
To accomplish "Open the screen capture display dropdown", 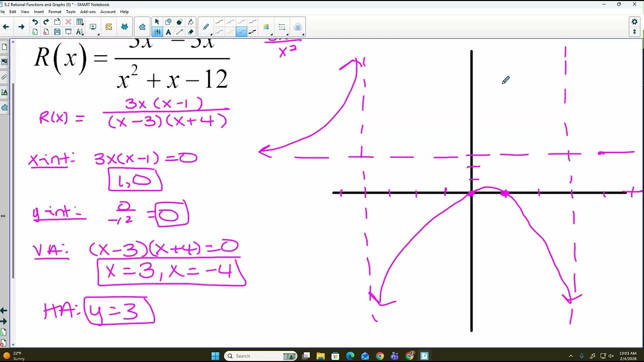I will (93, 27).
